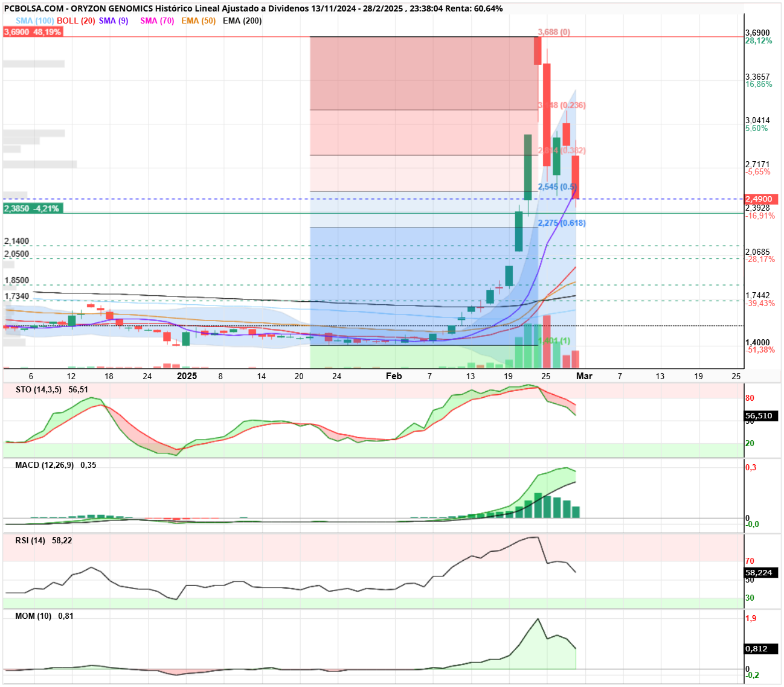Click the MACD (12,26,9) indicator title
This screenshot has height=687, width=784.
pyautogui.click(x=44, y=465)
